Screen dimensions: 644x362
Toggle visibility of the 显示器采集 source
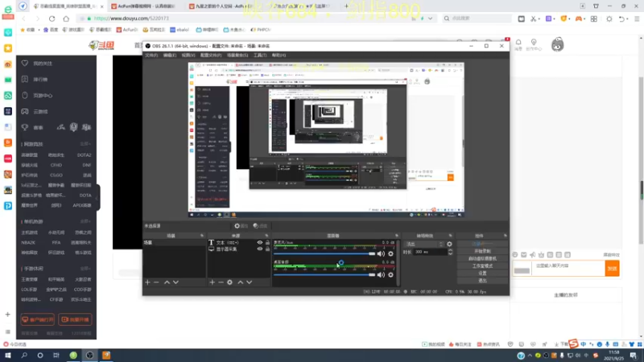tap(259, 249)
